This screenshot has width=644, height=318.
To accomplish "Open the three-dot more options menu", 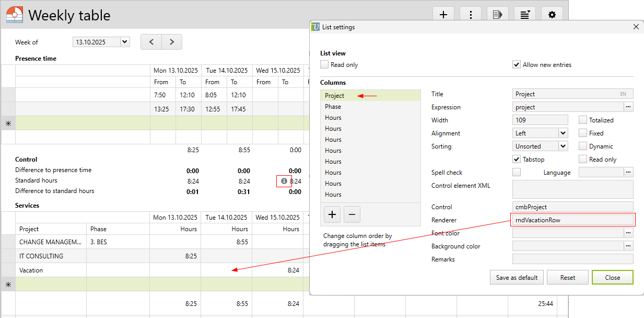I will (471, 15).
